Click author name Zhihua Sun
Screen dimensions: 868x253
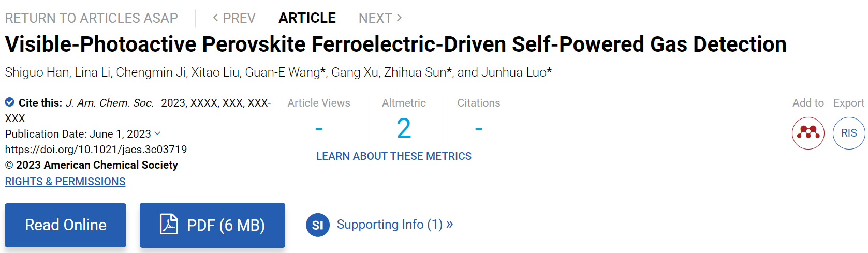(x=415, y=72)
